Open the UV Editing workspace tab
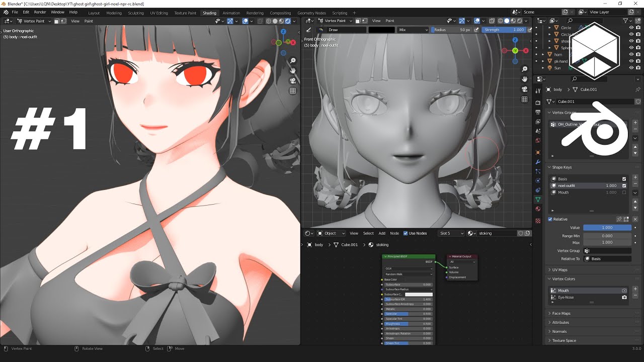This screenshot has width=644, height=362. point(159,13)
